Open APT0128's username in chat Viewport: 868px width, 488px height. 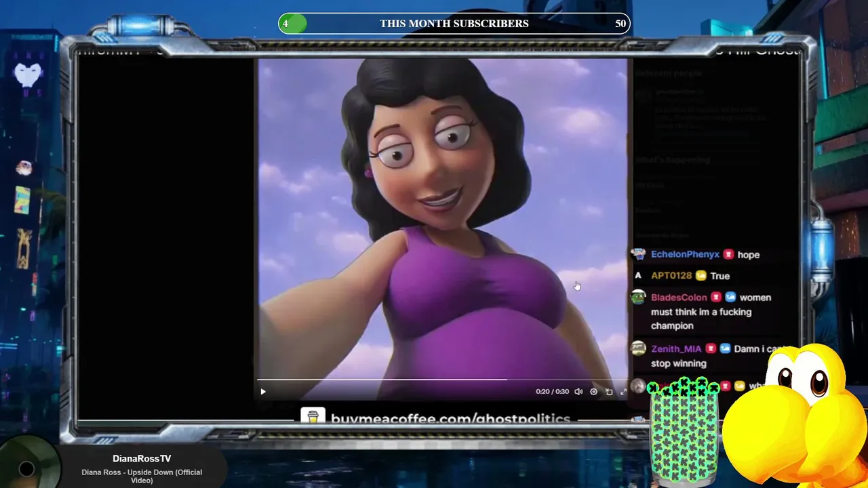coord(671,276)
